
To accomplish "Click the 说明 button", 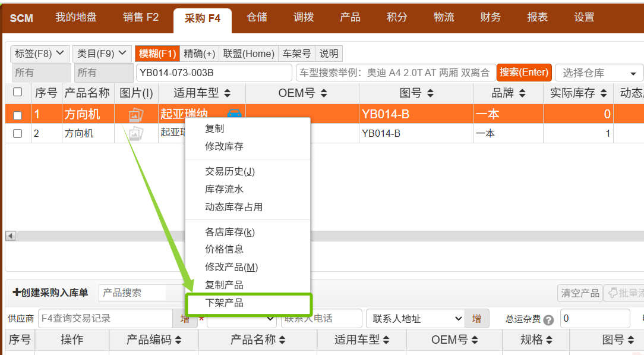I will point(329,54).
